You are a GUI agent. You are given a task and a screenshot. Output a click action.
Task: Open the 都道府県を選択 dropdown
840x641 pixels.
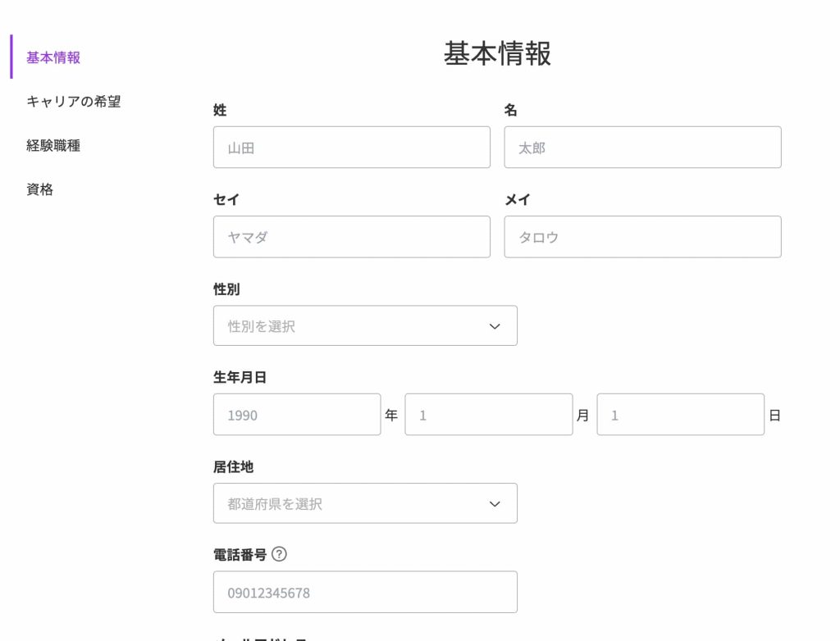[365, 503]
